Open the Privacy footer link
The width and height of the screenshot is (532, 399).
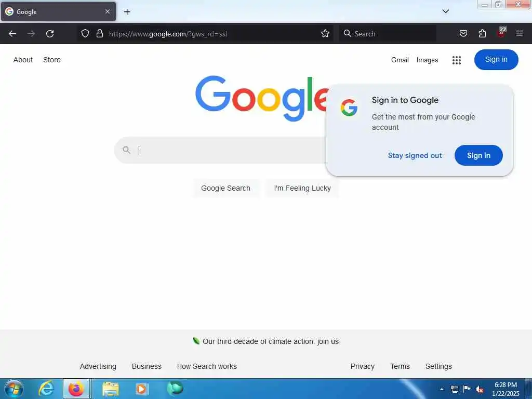362,366
